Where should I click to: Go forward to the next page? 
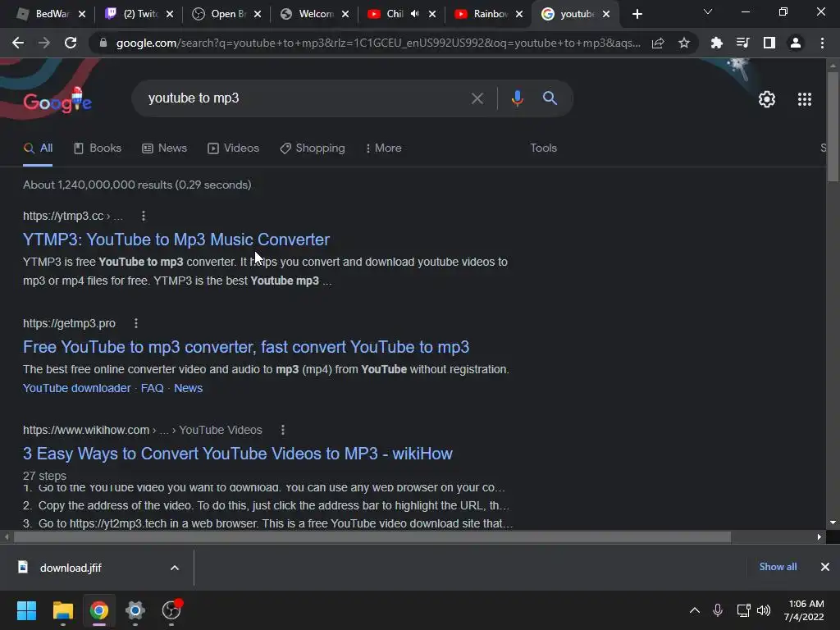coord(44,43)
